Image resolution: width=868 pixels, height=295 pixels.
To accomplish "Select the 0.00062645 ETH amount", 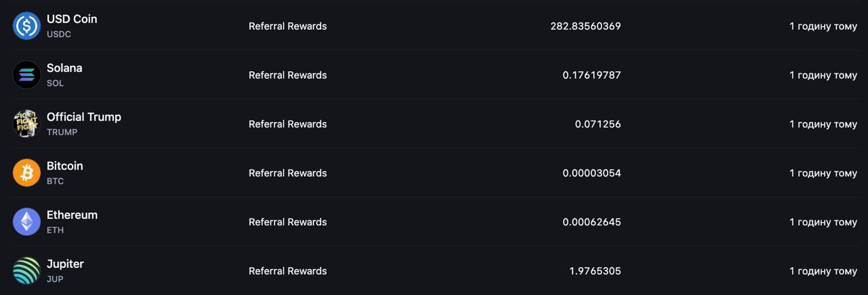I will pos(592,222).
